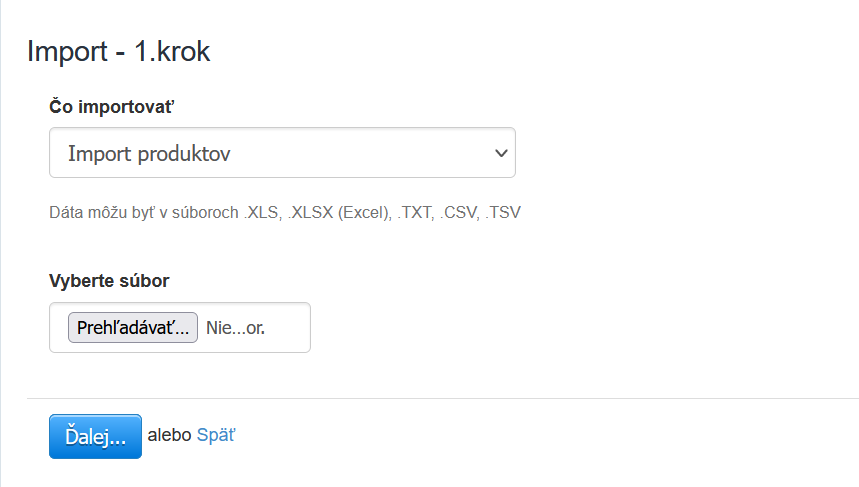
Task: Open the 'Import produktov' dropdown
Action: click(282, 153)
